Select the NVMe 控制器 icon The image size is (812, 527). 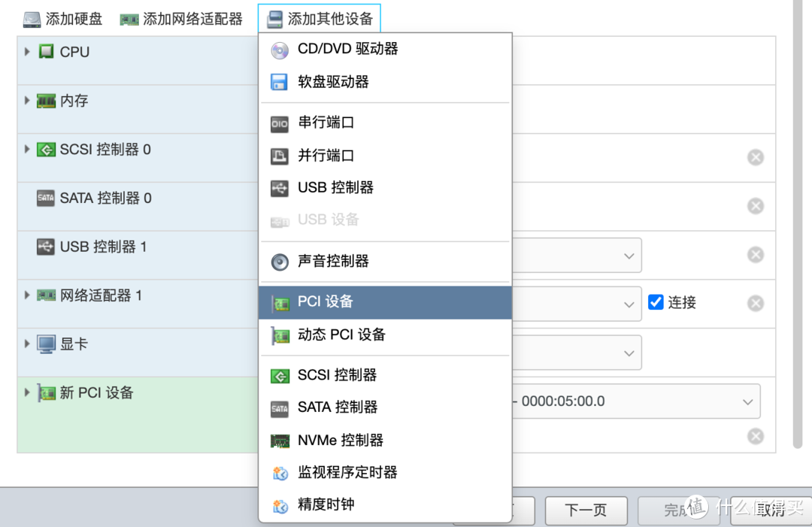[279, 440]
